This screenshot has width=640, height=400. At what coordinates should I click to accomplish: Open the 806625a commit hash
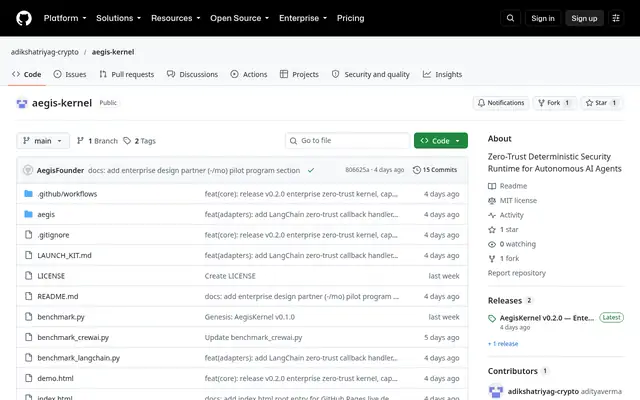click(357, 170)
